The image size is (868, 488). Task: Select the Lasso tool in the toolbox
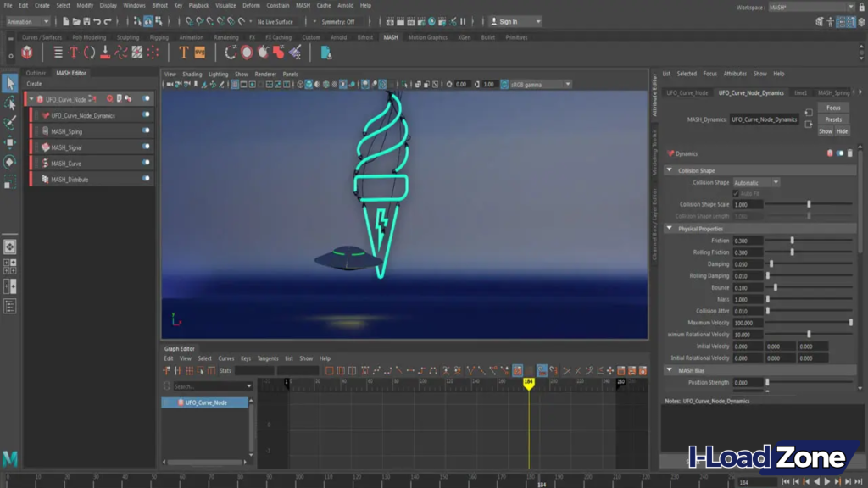pyautogui.click(x=9, y=103)
